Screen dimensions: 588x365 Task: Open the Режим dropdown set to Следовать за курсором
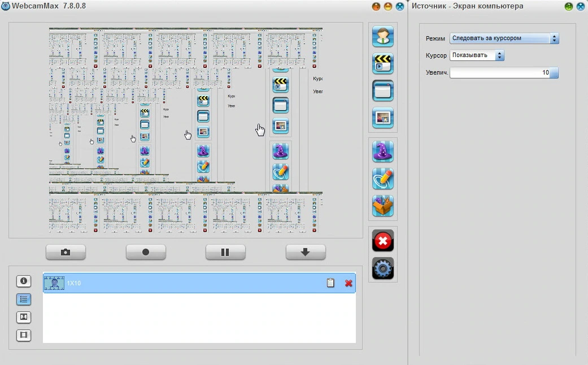[504, 38]
